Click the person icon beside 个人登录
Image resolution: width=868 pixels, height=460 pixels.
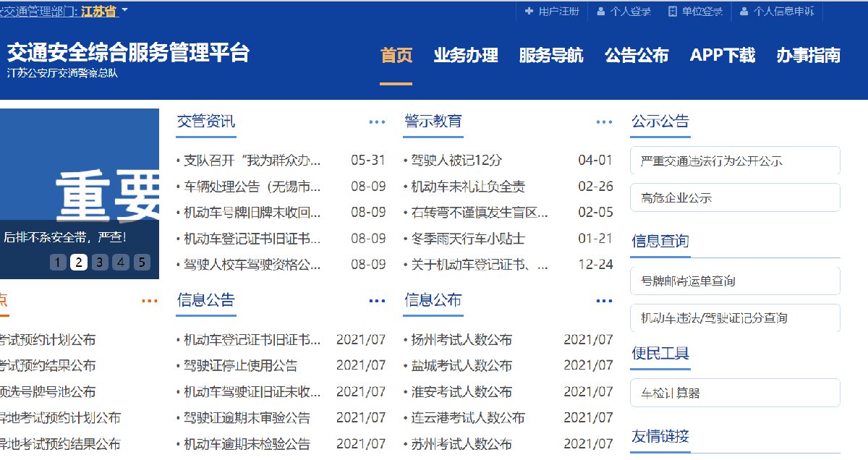coord(600,12)
